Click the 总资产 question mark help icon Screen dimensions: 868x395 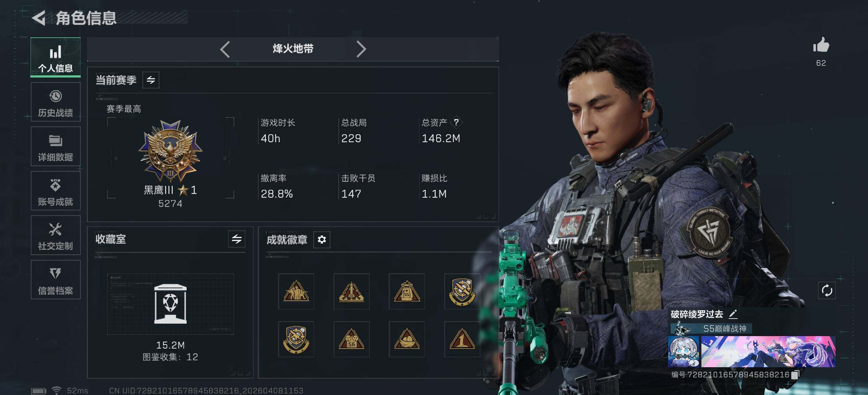pyautogui.click(x=456, y=122)
